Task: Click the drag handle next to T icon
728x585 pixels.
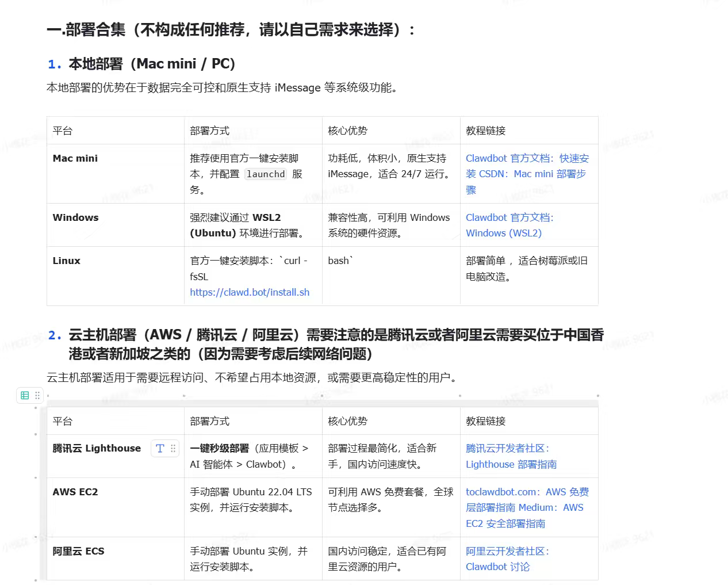Action: (x=173, y=448)
